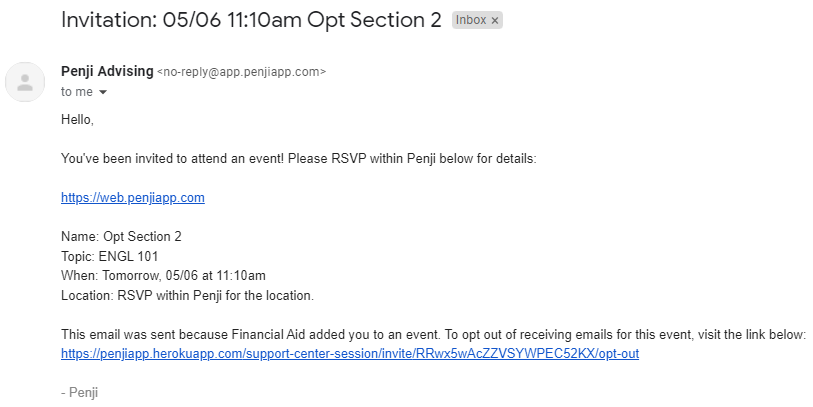Click the Inbox label chip

point(477,20)
